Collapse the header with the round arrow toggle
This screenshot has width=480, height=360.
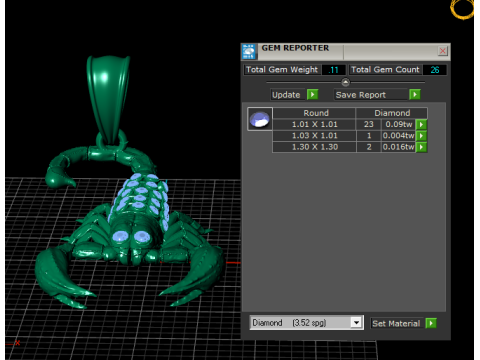346,82
